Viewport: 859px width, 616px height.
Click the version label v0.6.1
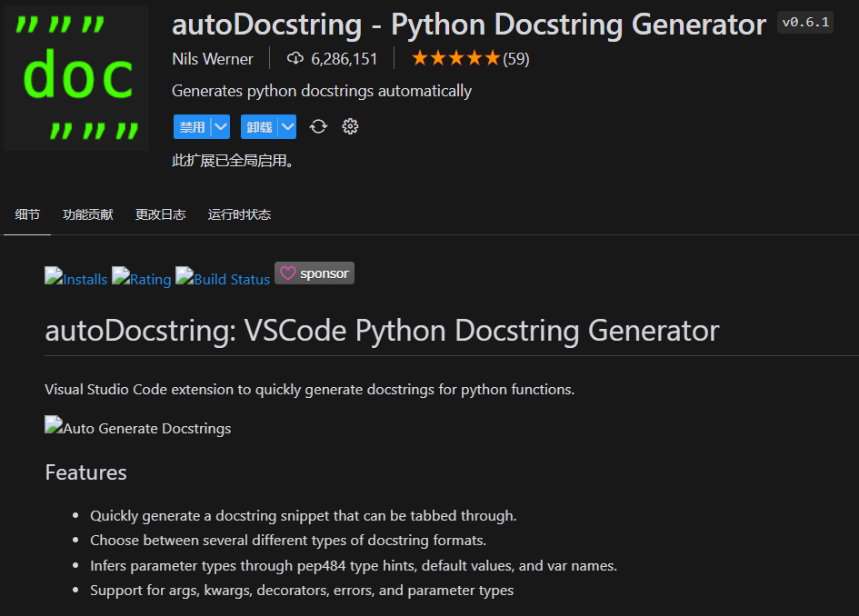click(805, 23)
